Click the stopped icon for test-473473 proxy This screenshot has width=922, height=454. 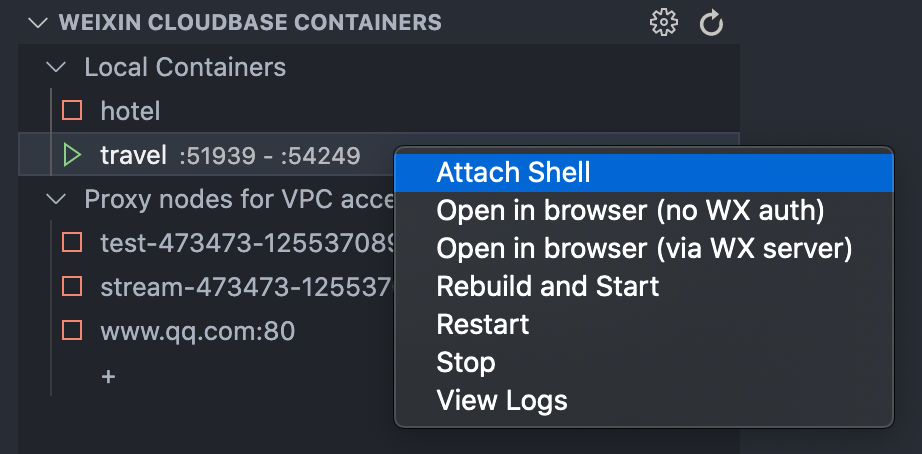(x=72, y=242)
